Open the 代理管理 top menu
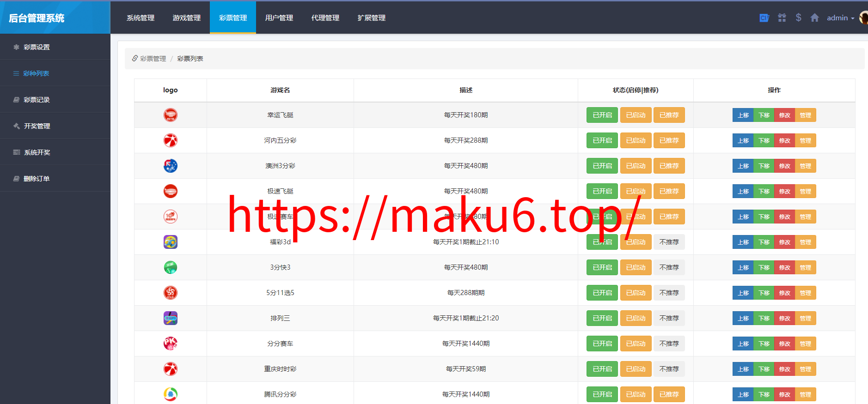The width and height of the screenshot is (868, 404). tap(325, 18)
